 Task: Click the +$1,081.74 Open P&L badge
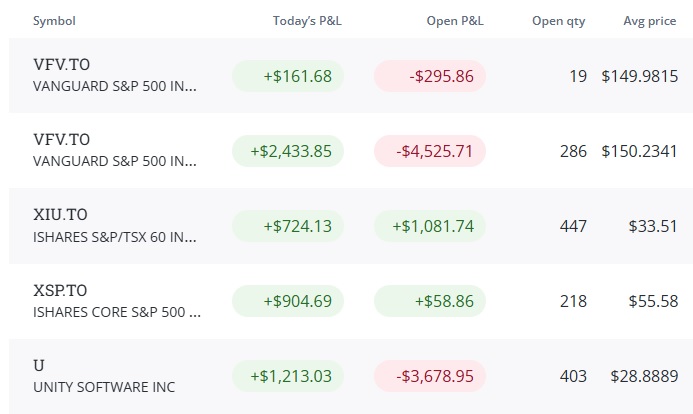[x=430, y=226]
